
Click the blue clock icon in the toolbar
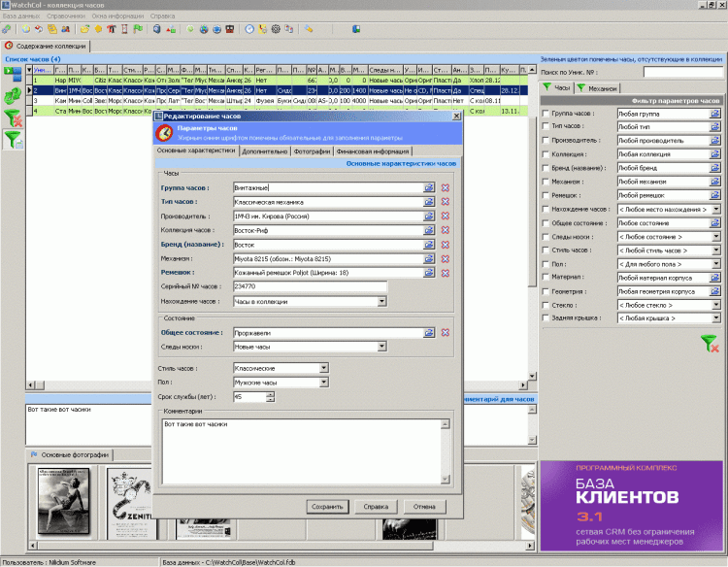point(249,29)
